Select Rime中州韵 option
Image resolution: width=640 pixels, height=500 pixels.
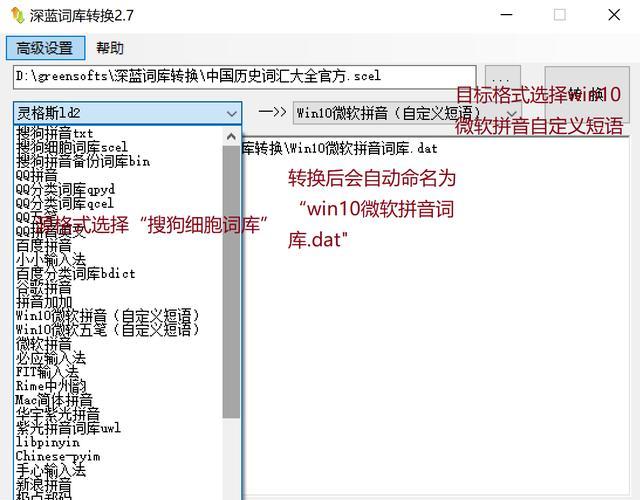click(x=51, y=386)
